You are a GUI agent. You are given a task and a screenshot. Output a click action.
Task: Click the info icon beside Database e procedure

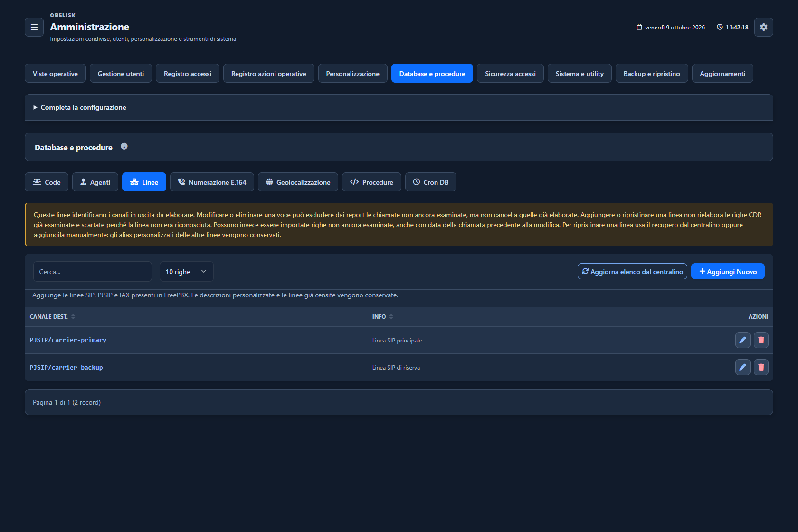click(124, 146)
